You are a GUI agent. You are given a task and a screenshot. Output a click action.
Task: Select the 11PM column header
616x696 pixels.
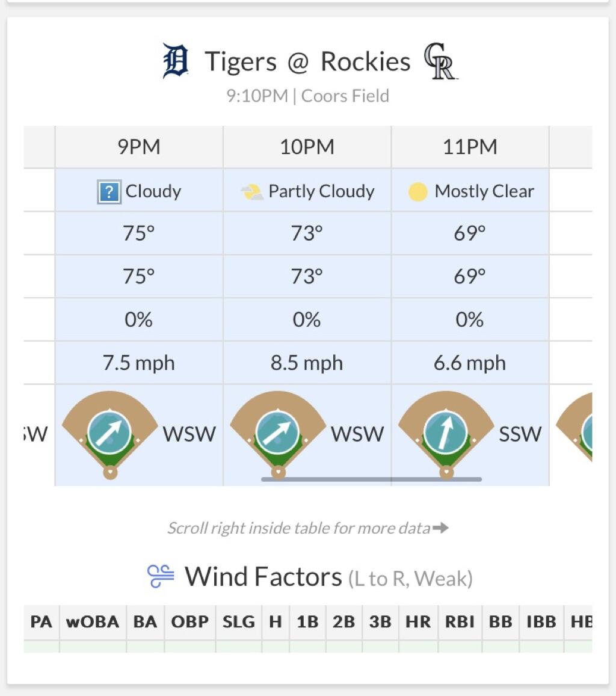pyautogui.click(x=470, y=147)
